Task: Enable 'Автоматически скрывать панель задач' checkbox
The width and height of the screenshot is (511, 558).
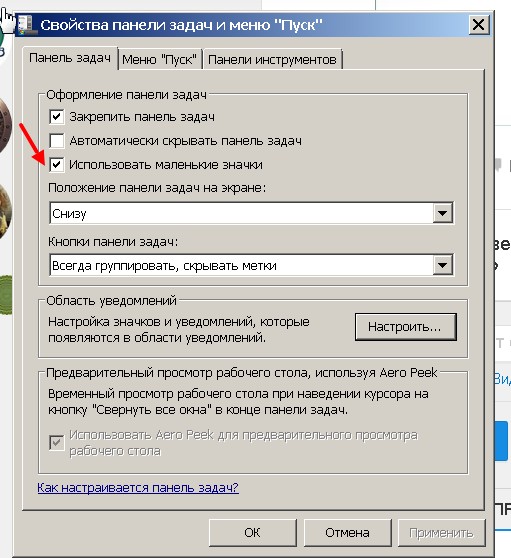Action: (x=57, y=141)
